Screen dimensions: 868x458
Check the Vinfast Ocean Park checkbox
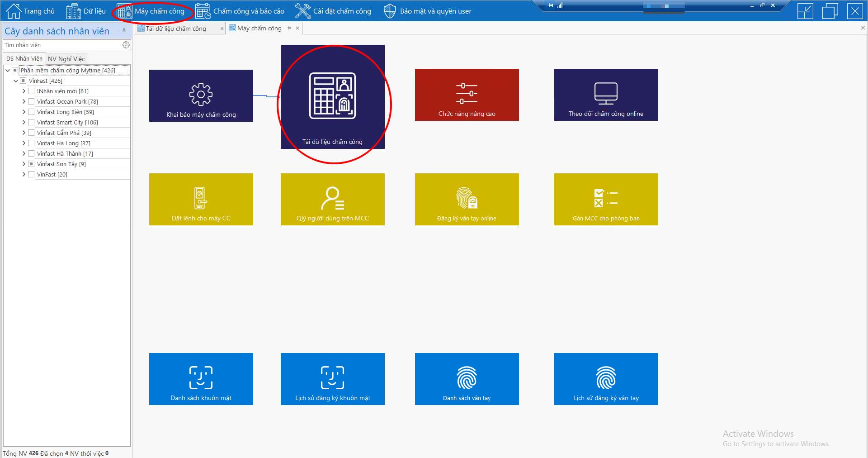(x=31, y=101)
